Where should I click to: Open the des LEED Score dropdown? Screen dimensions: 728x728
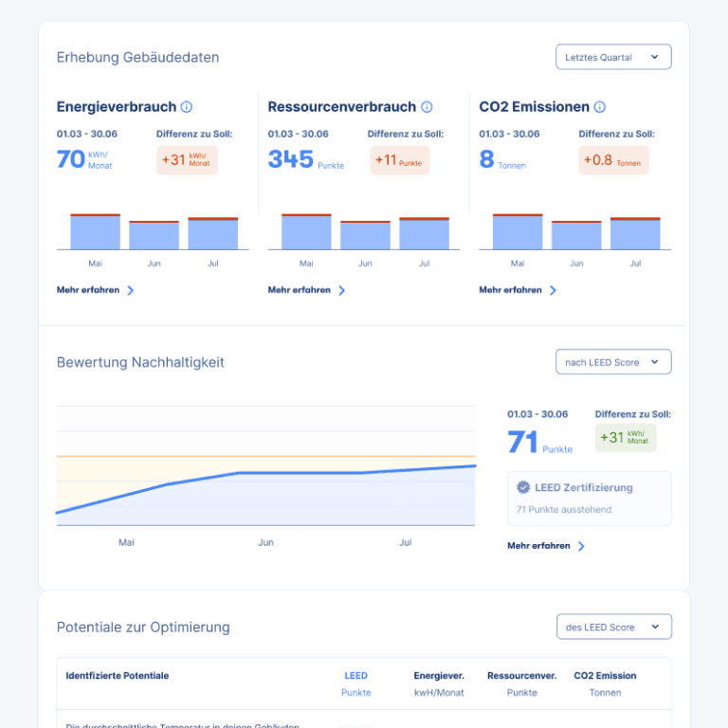[x=614, y=627]
